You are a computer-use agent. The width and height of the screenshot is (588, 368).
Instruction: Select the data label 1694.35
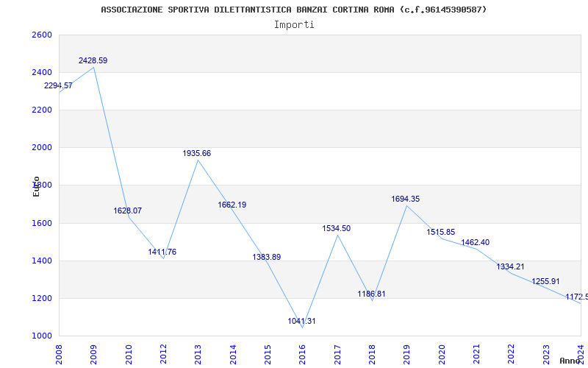tap(406, 199)
